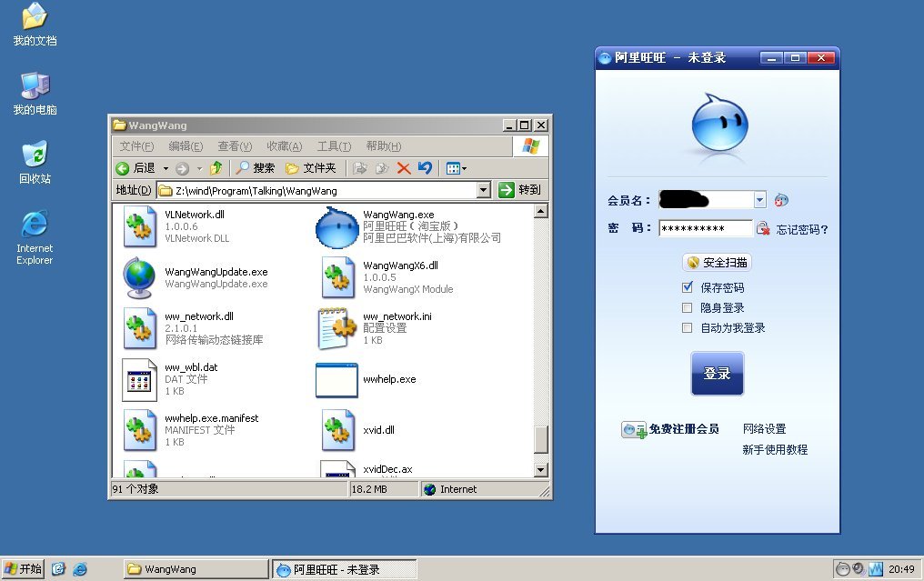Screen dimensions: 924x581
Task: Select the ww_network.ini file icon
Action: 337,328
